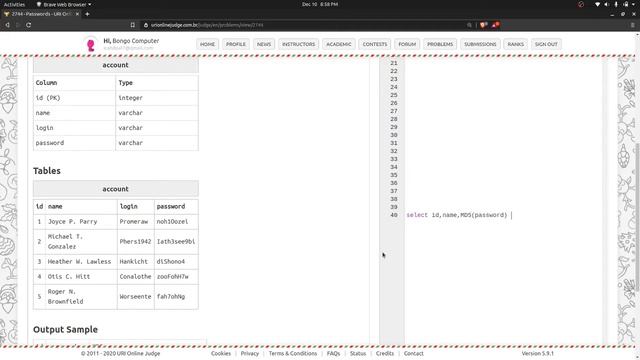
Task: Open the browser hamburger menu
Action: click(x=633, y=25)
